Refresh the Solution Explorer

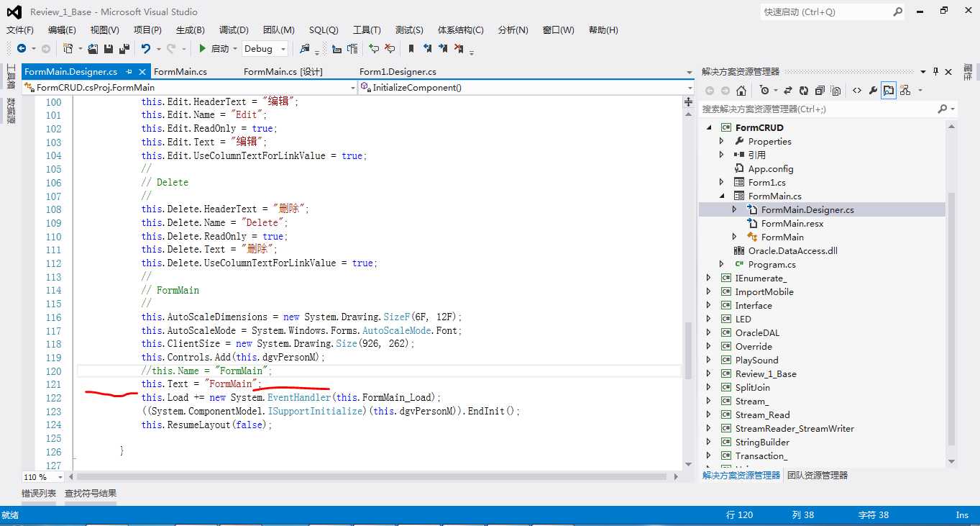pos(804,91)
